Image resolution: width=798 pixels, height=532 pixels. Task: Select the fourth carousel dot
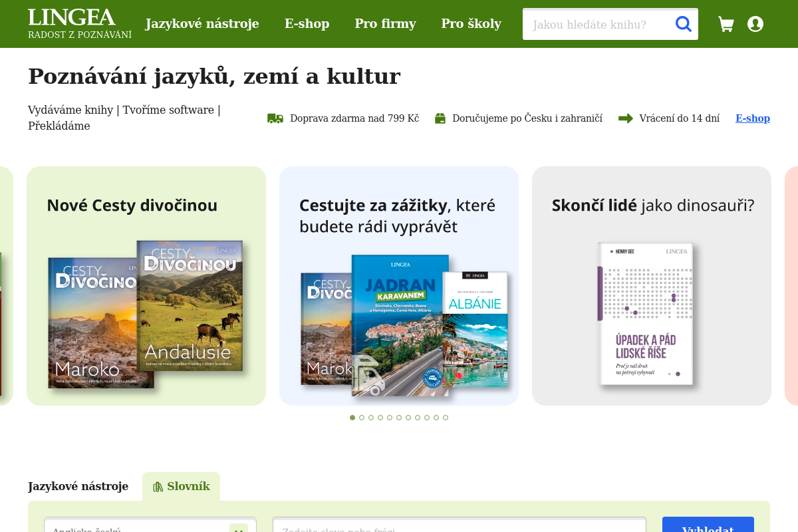click(x=380, y=418)
